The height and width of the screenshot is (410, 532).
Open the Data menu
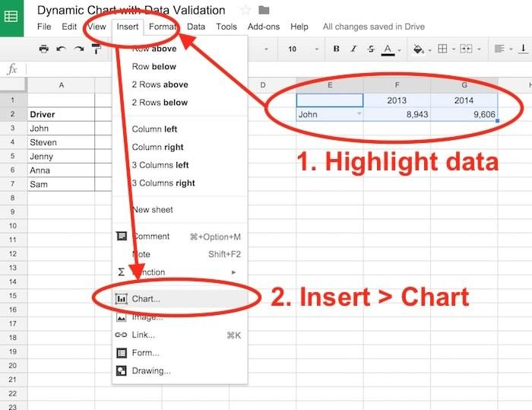pos(196,27)
